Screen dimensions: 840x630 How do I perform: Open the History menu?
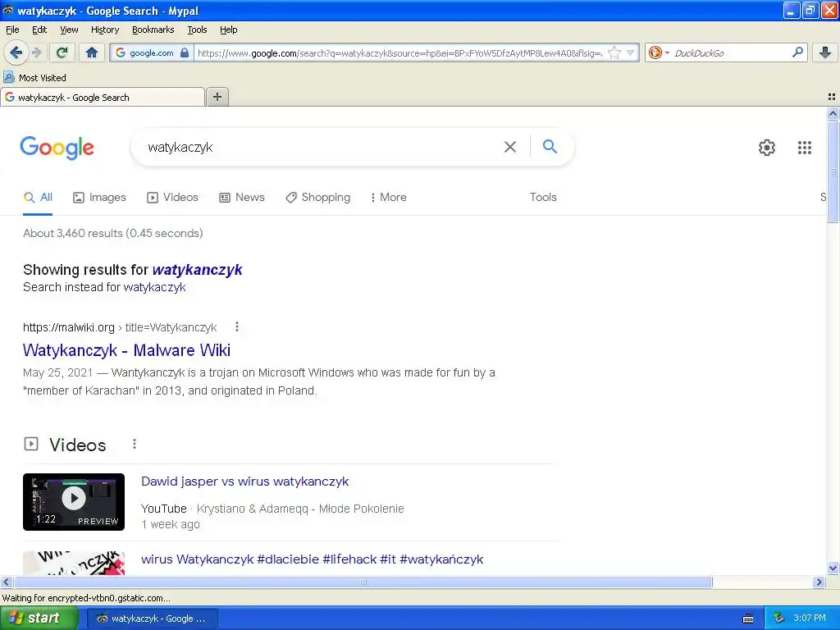coord(105,30)
